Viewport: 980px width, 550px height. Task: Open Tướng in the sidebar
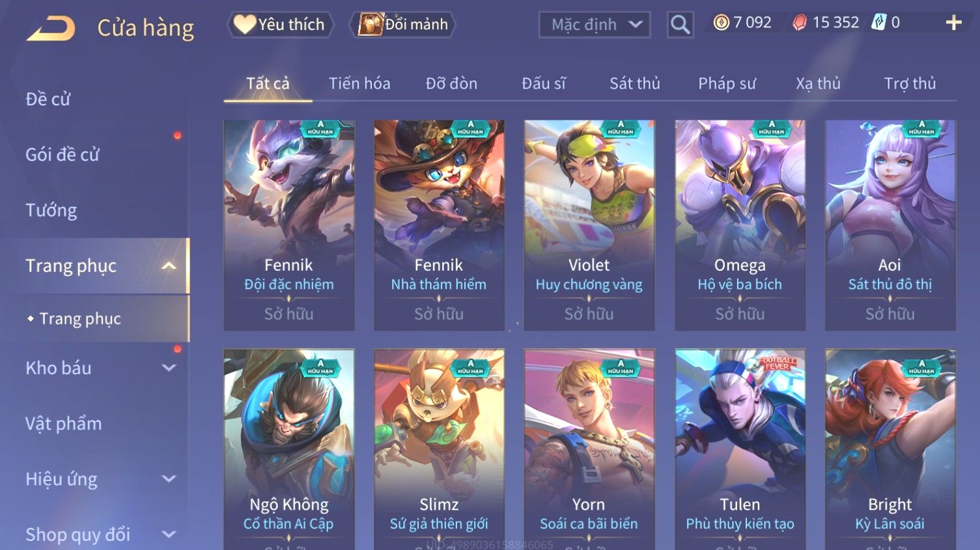(51, 210)
